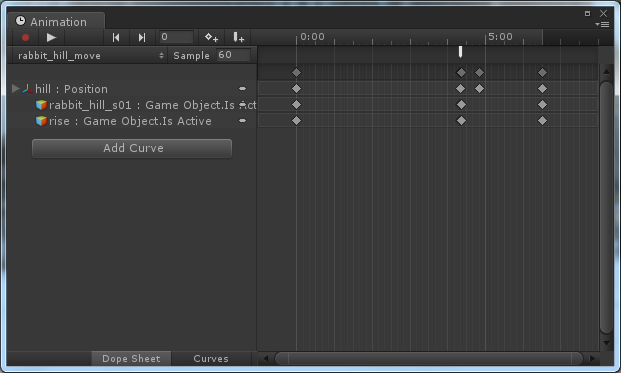Screen dimensions: 621x373
Task: Select the first summary keyframe before 5:00
Action: tap(461, 73)
